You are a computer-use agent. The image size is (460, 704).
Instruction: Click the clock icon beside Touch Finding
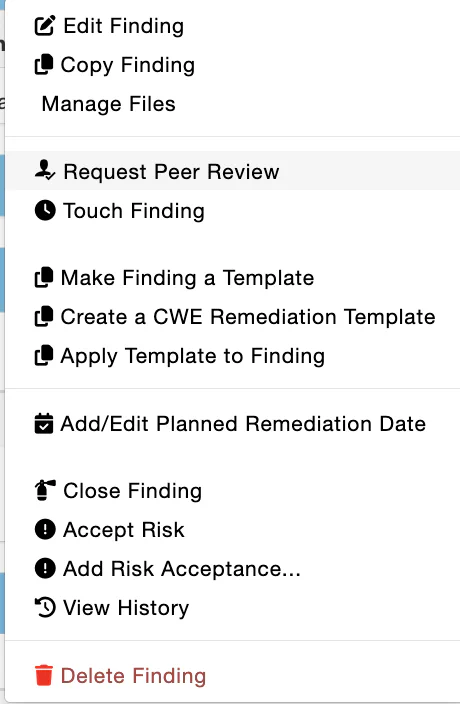(x=45, y=210)
